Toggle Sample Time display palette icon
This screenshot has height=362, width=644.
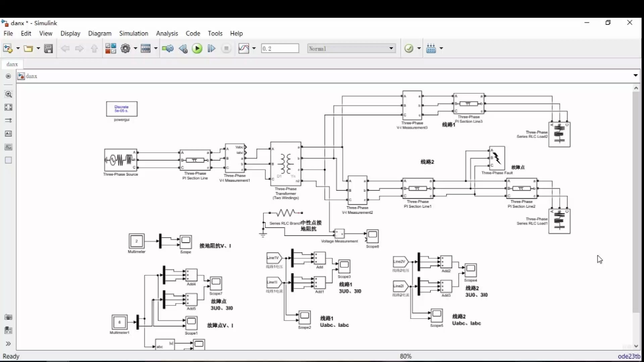[8, 120]
